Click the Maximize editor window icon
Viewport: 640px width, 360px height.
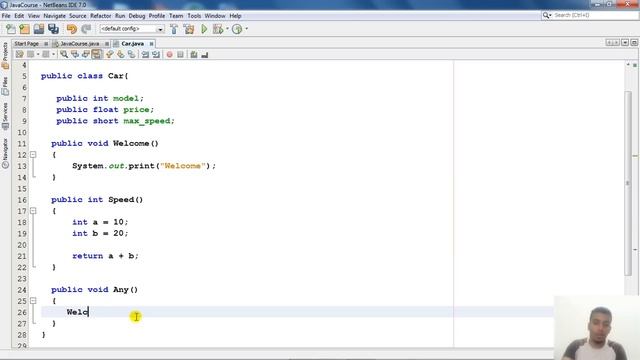(634, 42)
